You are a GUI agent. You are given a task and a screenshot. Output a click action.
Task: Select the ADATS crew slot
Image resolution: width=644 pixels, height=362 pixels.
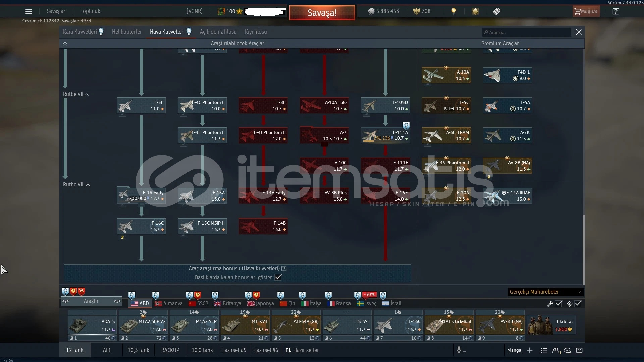[92, 325]
